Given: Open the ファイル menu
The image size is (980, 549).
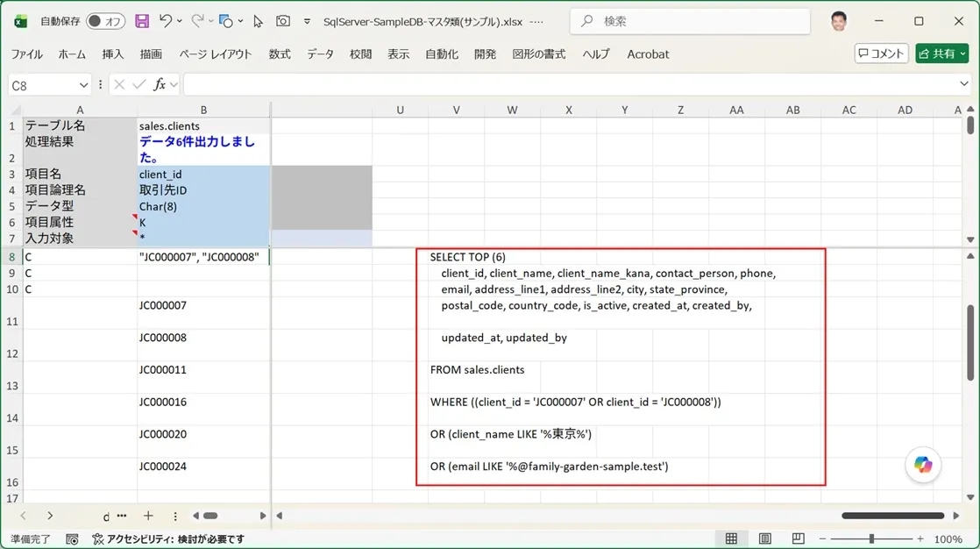Looking at the screenshot, I should [27, 54].
